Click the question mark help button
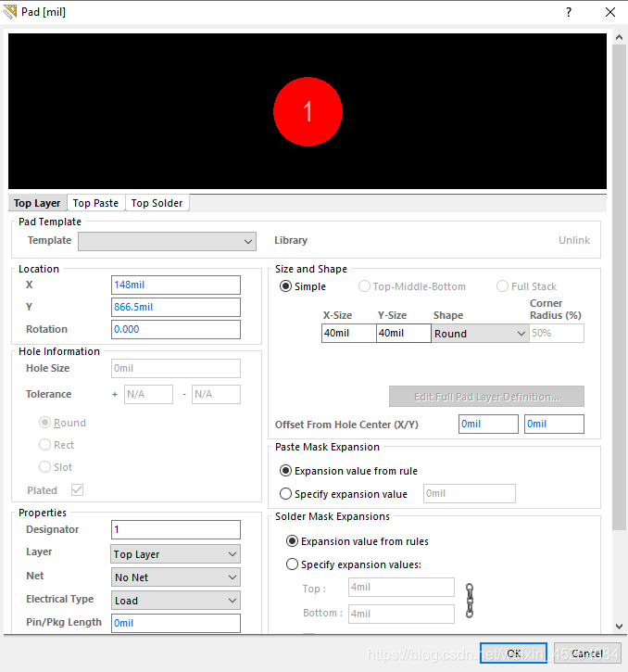 click(x=569, y=12)
